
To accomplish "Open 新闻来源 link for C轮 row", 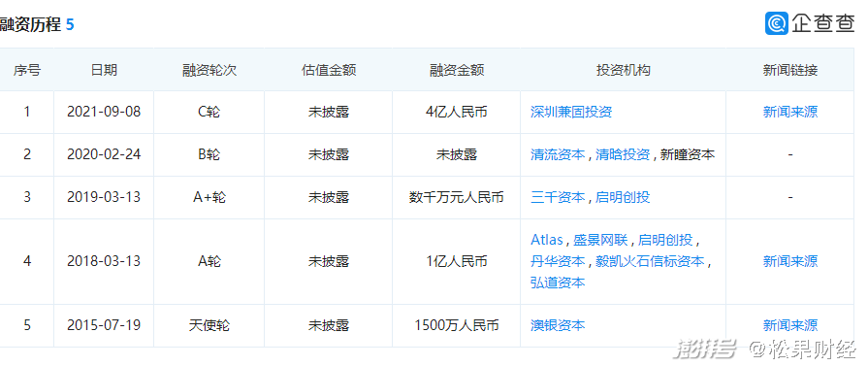I will pos(790,112).
